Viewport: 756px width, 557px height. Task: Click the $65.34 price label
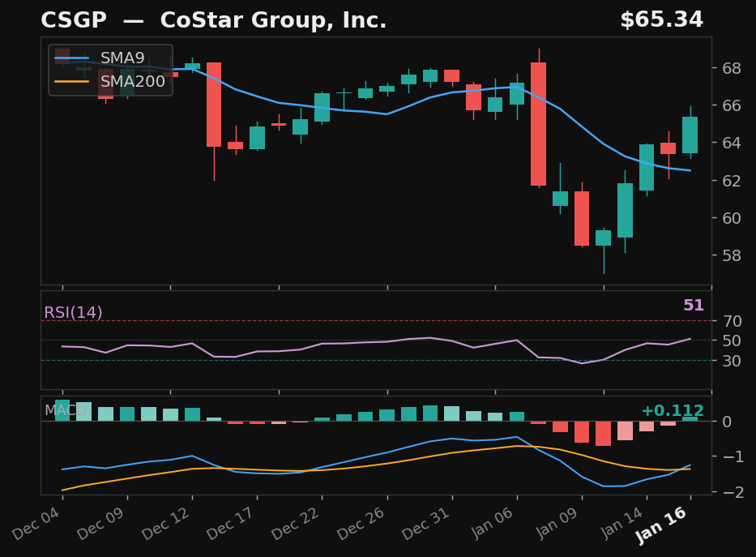tap(661, 19)
